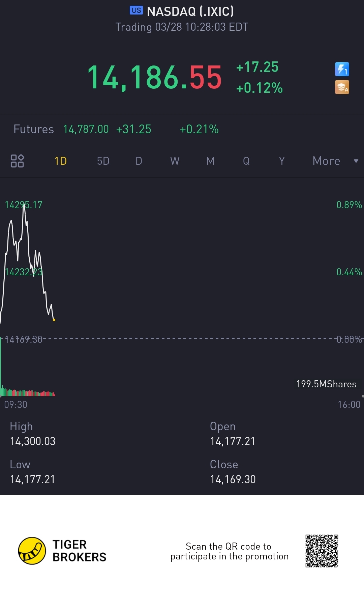Tap the 14,186.55 current index price
This screenshot has height=607, width=364.
(154, 78)
